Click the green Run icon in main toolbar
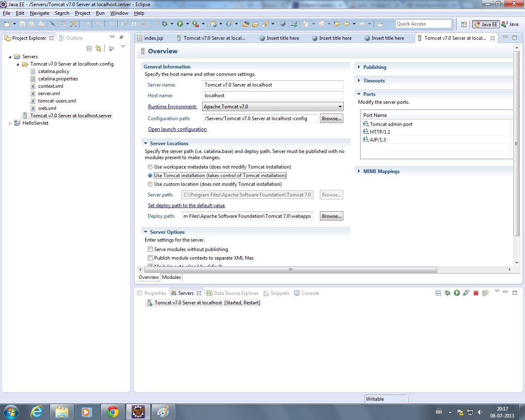The width and height of the screenshot is (525, 420). pyautogui.click(x=180, y=24)
